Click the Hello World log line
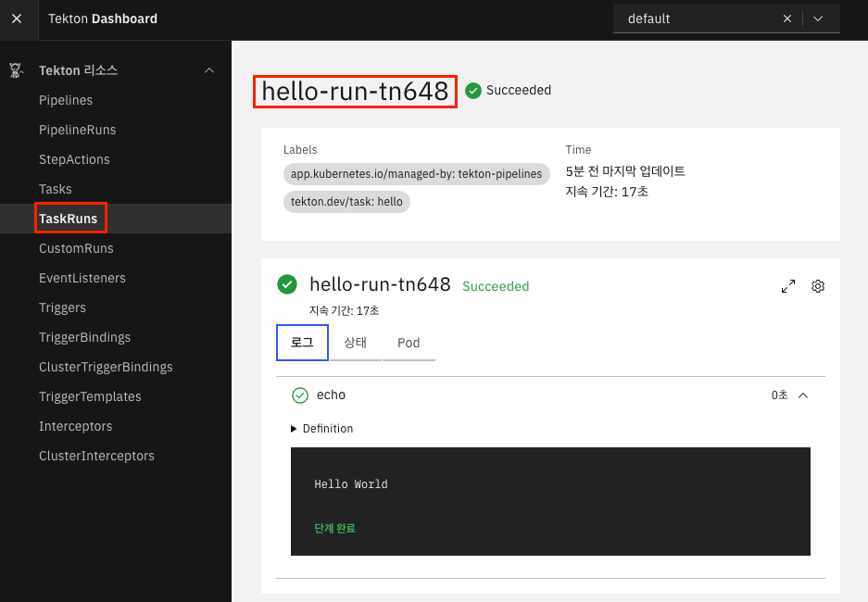 [351, 484]
